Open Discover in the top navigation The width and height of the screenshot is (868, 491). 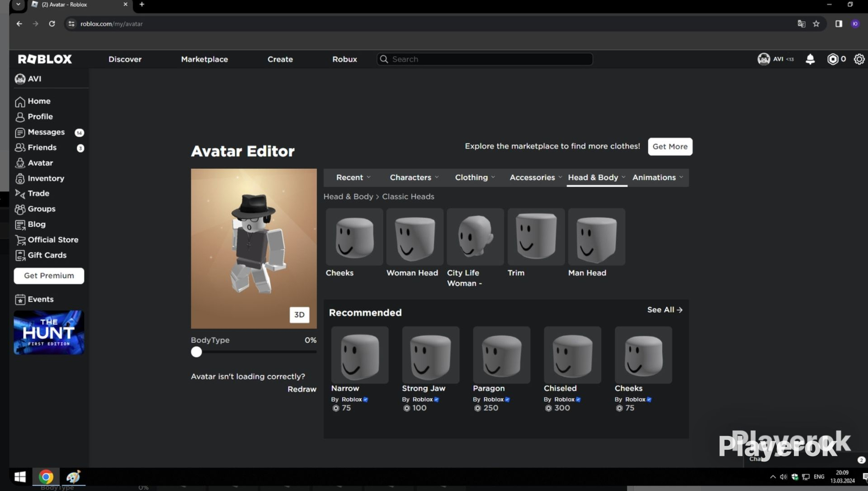point(125,59)
